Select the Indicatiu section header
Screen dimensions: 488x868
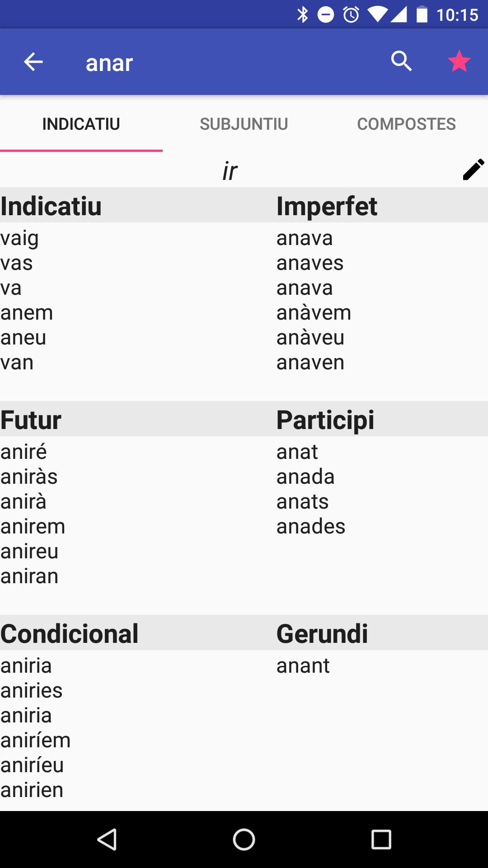pos(51,206)
